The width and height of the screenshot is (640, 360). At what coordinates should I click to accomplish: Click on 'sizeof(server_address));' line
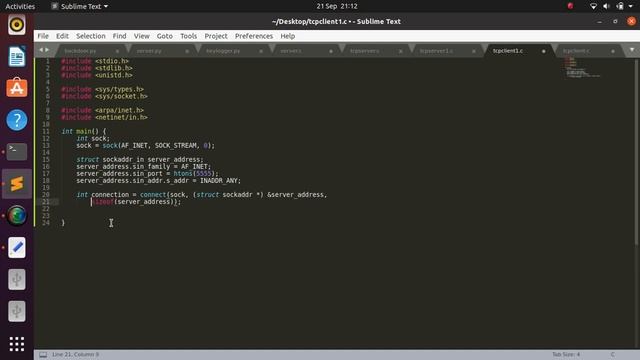point(136,202)
